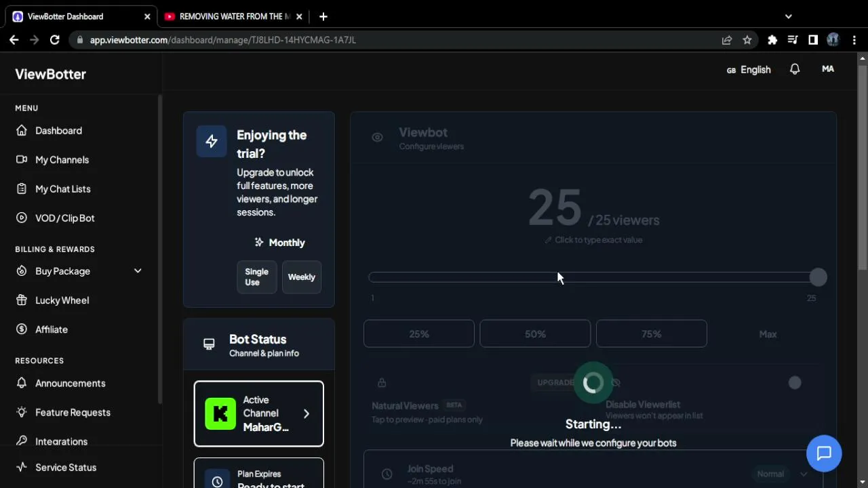
Task: Open the Affiliate page
Action: pos(52,329)
